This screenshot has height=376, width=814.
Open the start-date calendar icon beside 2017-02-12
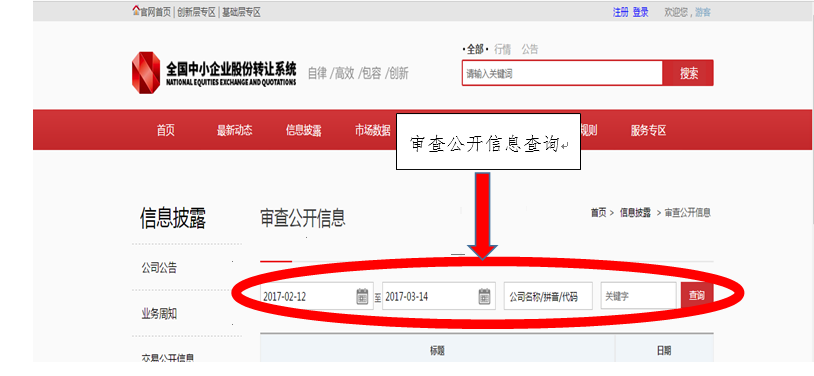click(362, 297)
